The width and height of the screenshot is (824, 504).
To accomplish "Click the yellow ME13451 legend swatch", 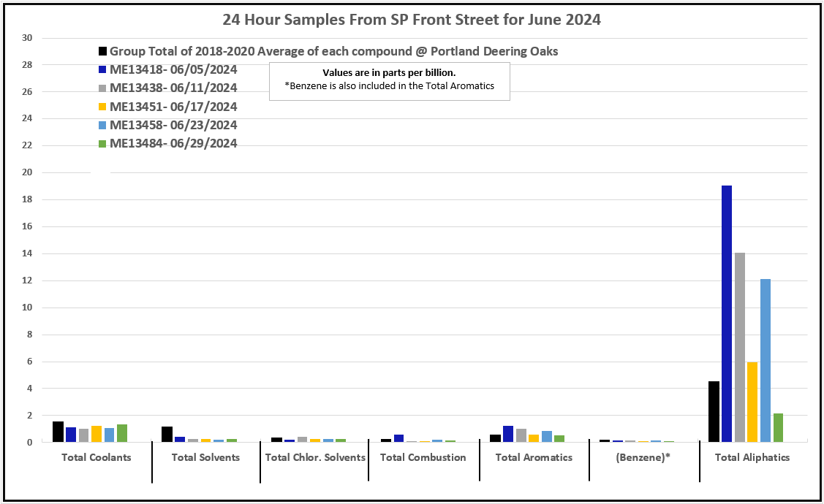I will pyautogui.click(x=103, y=107).
